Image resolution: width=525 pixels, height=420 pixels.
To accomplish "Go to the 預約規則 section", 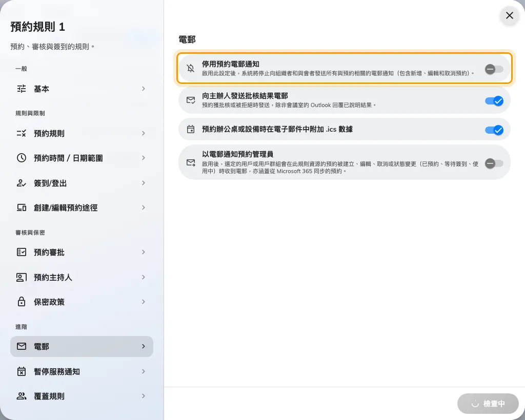I will tap(82, 133).
